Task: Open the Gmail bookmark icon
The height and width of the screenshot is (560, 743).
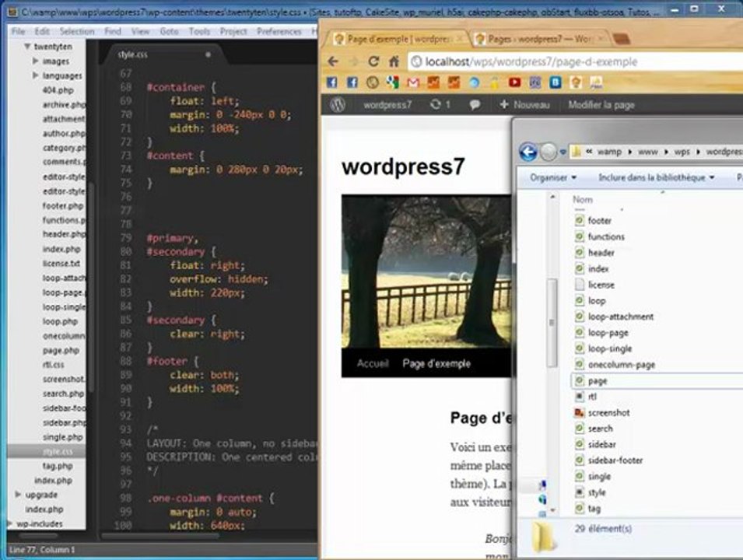Action: (413, 82)
